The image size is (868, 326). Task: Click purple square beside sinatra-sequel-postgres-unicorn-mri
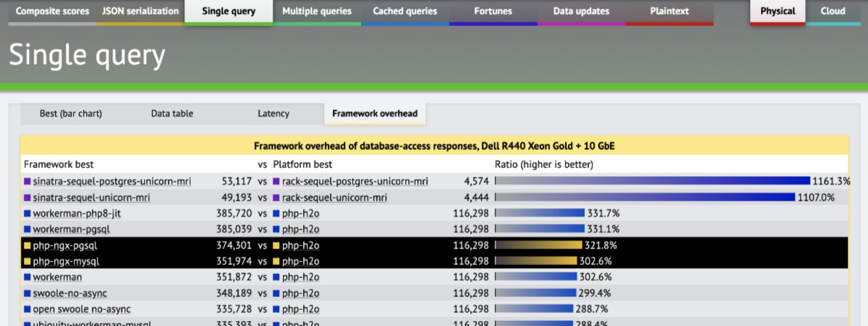pyautogui.click(x=27, y=181)
